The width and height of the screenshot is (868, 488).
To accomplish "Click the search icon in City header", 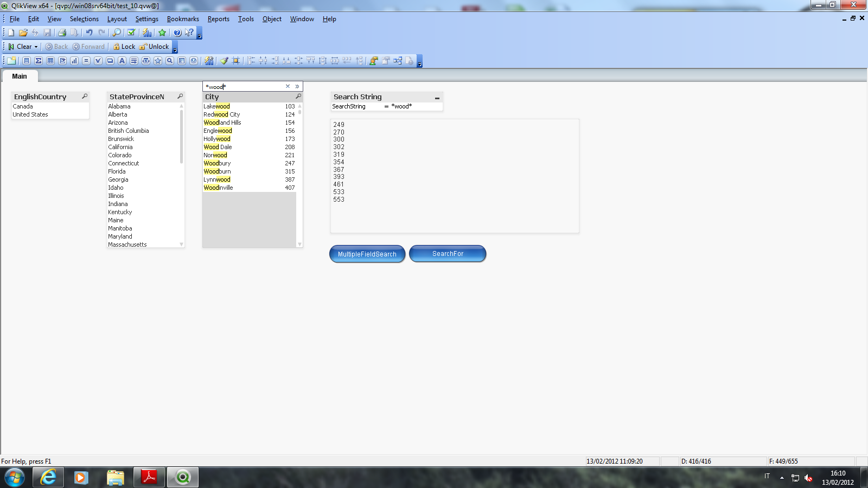I will click(298, 97).
